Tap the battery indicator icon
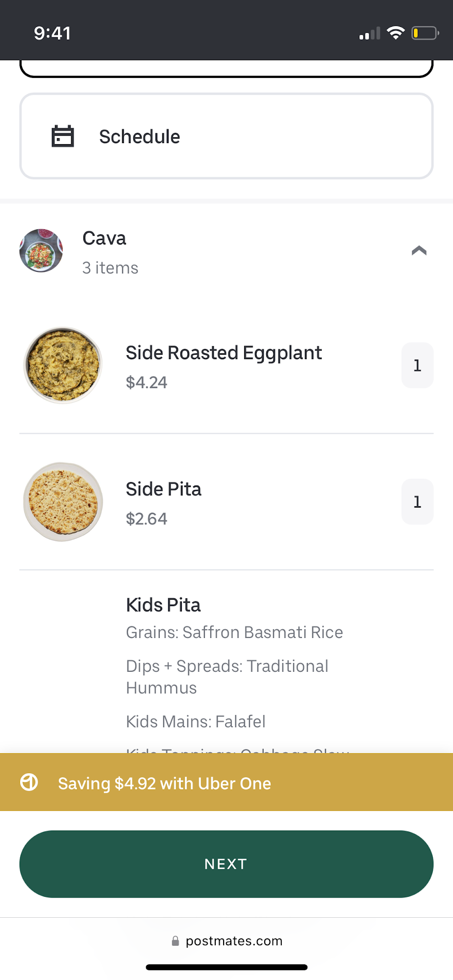 click(425, 33)
